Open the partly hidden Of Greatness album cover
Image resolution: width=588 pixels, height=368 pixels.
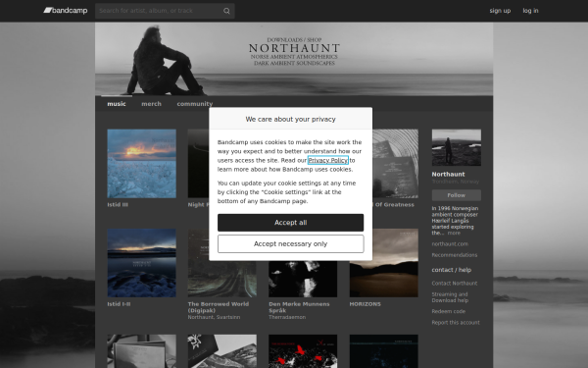pyautogui.click(x=395, y=163)
